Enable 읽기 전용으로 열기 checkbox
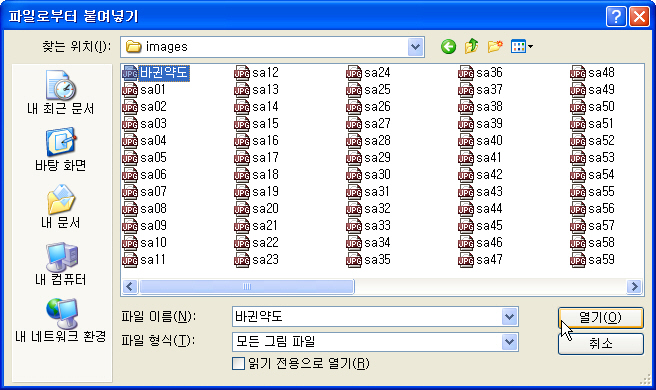The width and height of the screenshot is (656, 390). tap(238, 363)
